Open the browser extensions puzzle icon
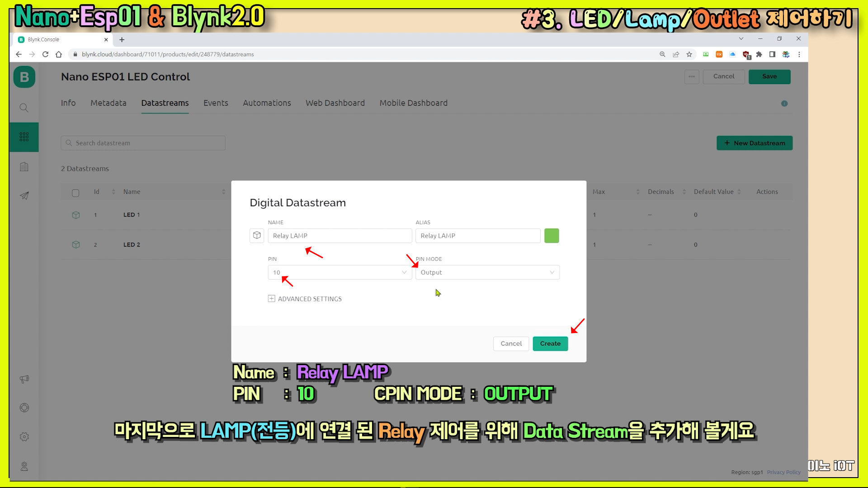Image resolution: width=868 pixels, height=488 pixels. point(759,54)
